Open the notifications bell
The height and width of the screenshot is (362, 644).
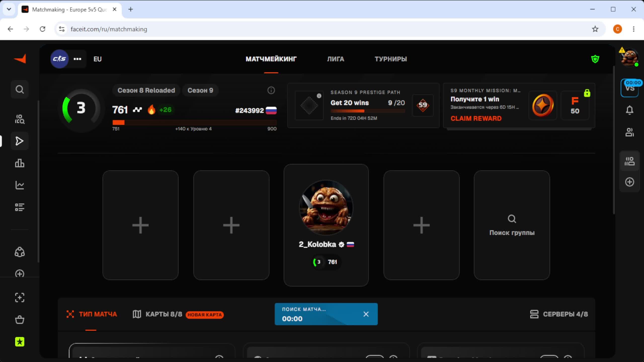point(630,110)
